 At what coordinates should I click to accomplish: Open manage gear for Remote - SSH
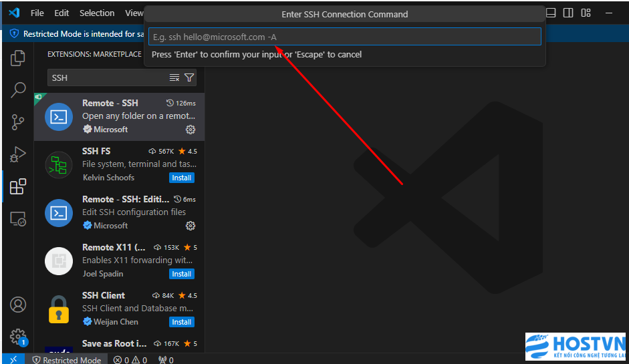click(x=190, y=130)
